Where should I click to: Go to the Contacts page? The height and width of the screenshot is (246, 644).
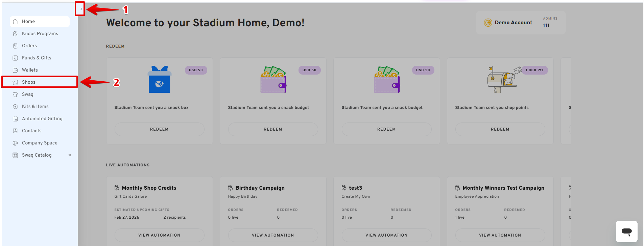point(31,131)
